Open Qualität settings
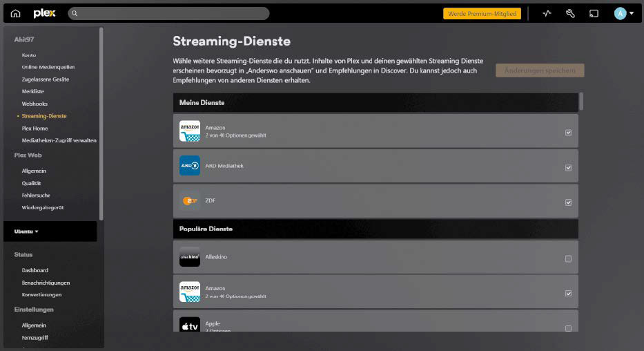 pyautogui.click(x=31, y=183)
